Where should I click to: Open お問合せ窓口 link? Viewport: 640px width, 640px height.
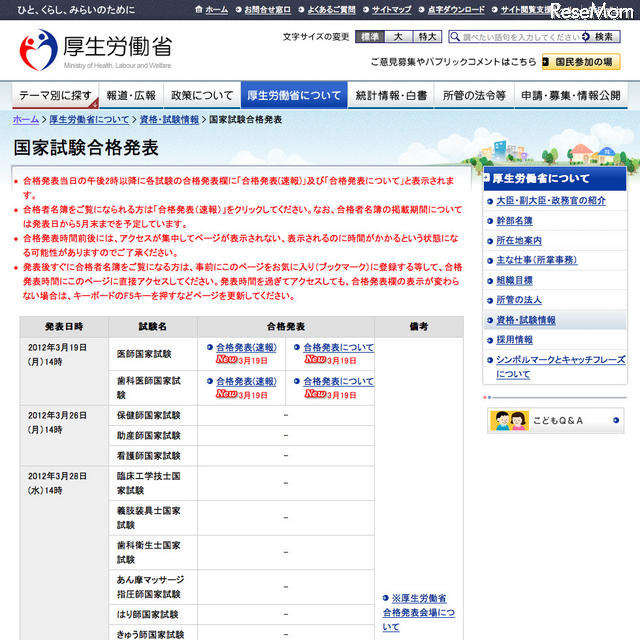(x=268, y=9)
